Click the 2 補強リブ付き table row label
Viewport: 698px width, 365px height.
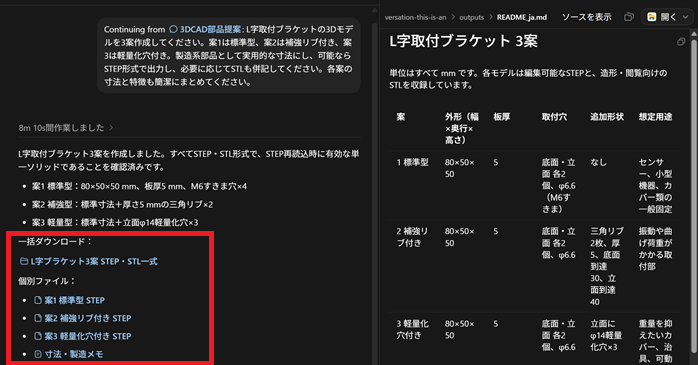tap(412, 237)
